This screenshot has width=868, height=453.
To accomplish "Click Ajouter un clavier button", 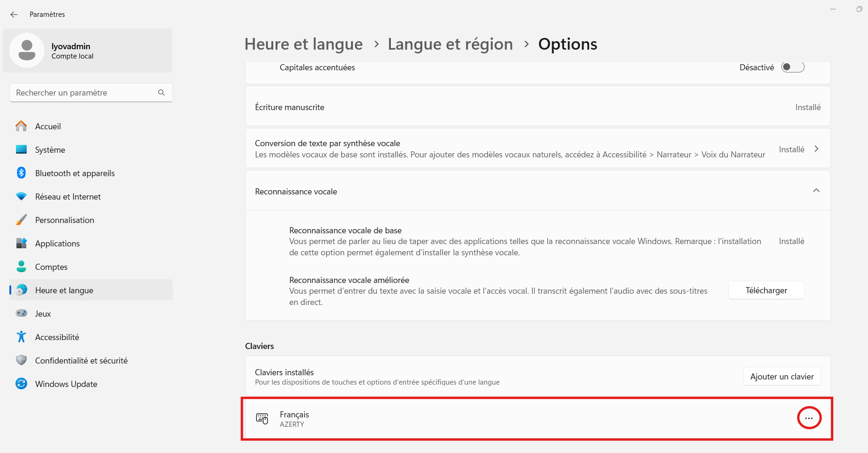I will pos(782,376).
